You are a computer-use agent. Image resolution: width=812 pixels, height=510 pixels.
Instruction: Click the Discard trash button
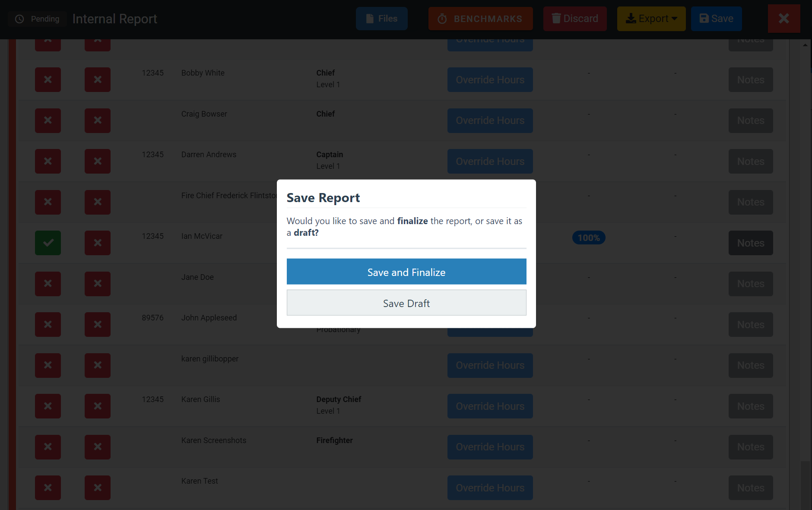pos(574,19)
